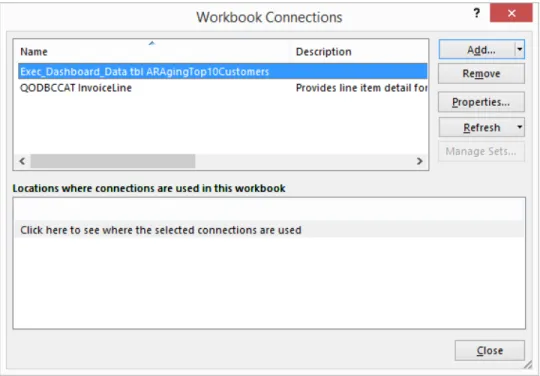Click the sort arrow above Name column
This screenshot has height=376, width=540.
click(x=152, y=43)
